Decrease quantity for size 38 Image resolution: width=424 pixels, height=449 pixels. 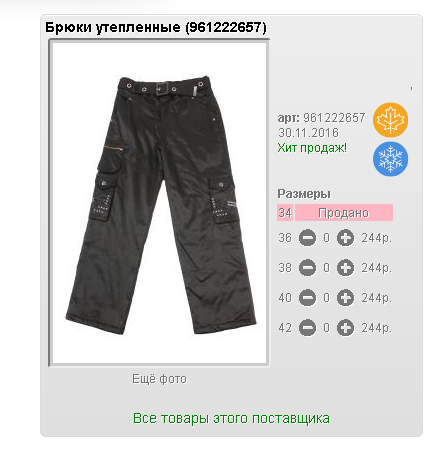click(x=307, y=268)
